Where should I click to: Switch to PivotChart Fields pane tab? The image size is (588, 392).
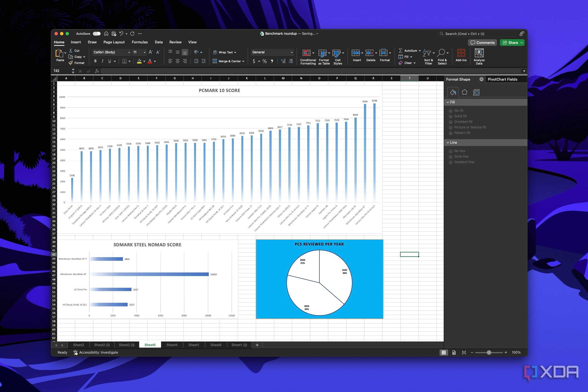(x=502, y=80)
